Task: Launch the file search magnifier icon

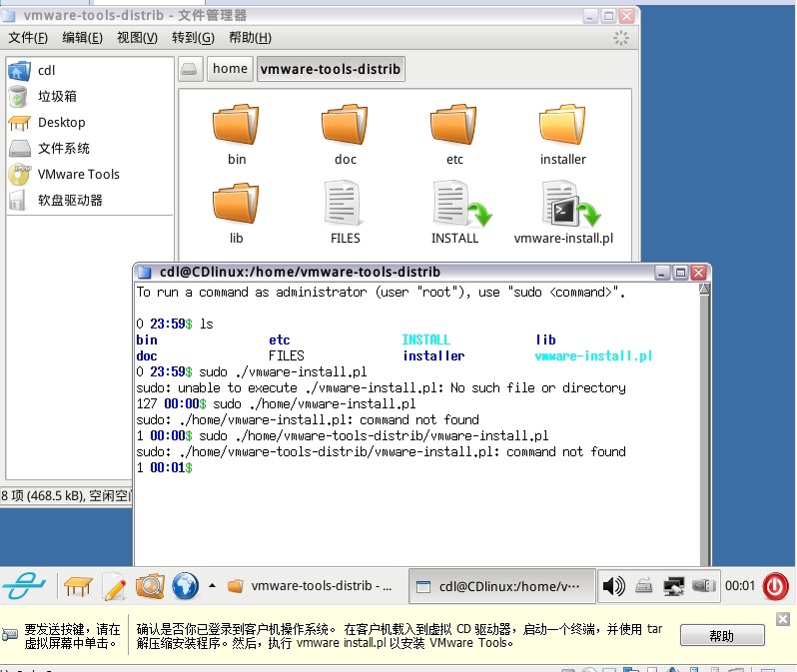Action: [x=150, y=586]
